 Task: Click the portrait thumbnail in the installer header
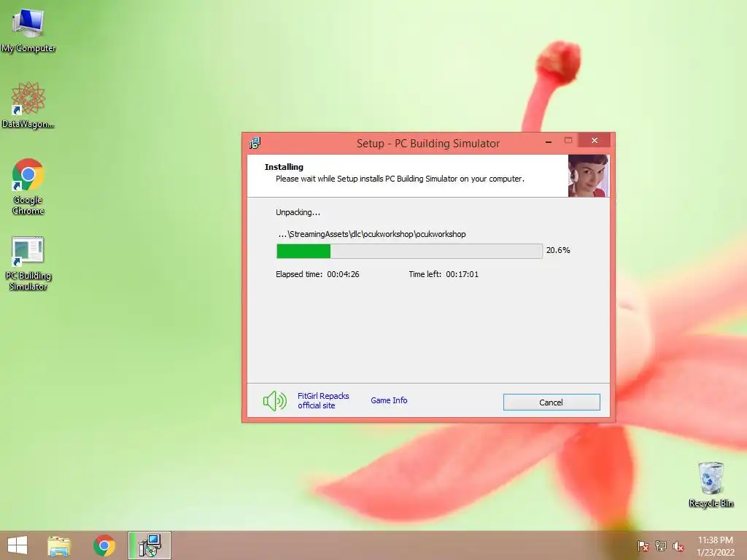(x=588, y=176)
